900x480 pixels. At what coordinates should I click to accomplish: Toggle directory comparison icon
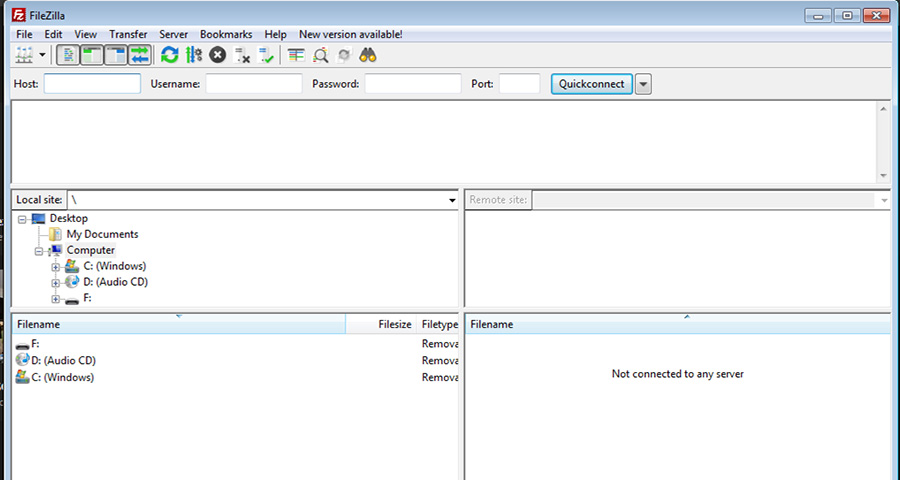pos(320,56)
